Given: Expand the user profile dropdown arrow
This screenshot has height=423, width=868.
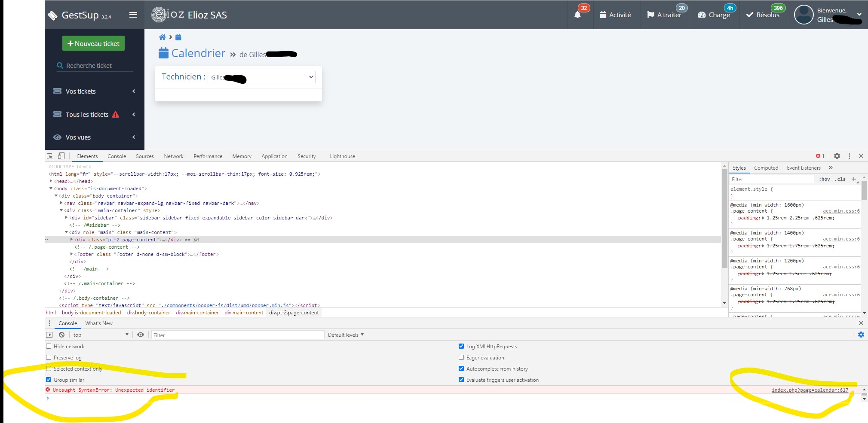Looking at the screenshot, I should coord(859,14).
